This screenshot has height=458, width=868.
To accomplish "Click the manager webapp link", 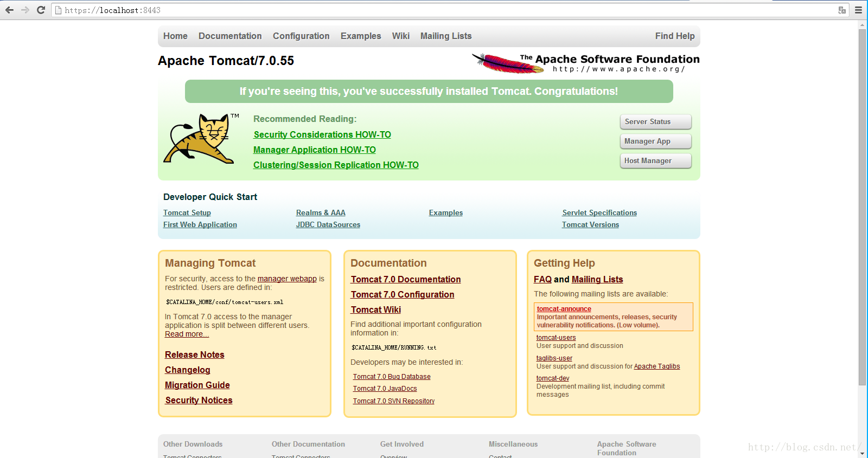I will [x=287, y=279].
